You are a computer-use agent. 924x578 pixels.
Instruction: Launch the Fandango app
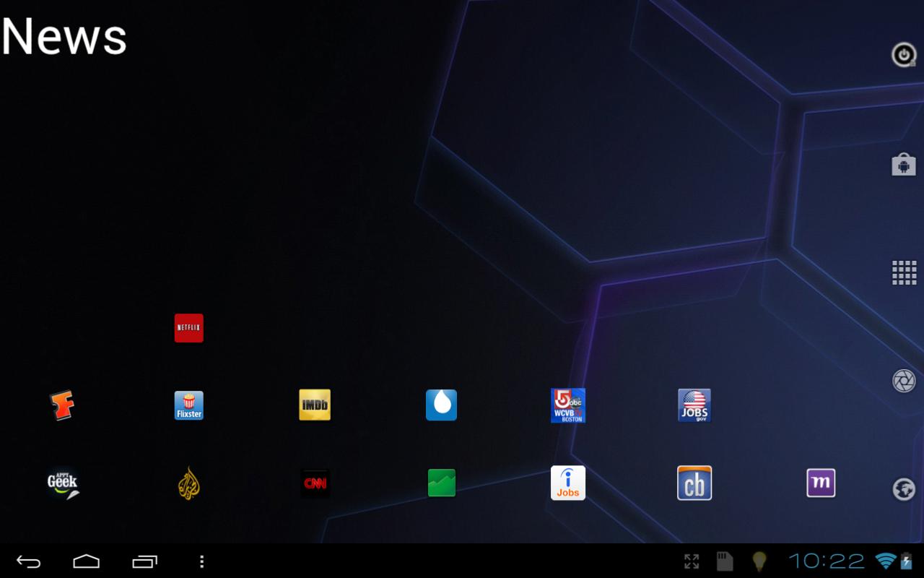coord(62,405)
